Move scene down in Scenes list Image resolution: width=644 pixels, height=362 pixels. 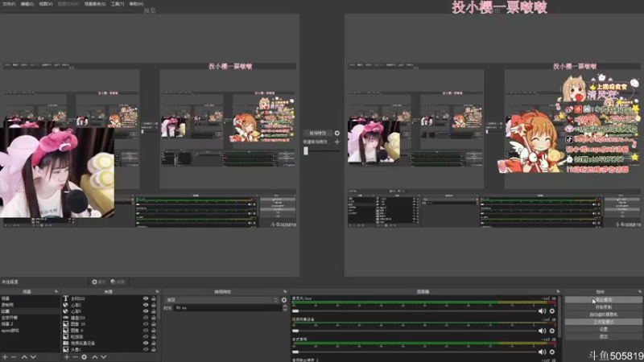33,357
